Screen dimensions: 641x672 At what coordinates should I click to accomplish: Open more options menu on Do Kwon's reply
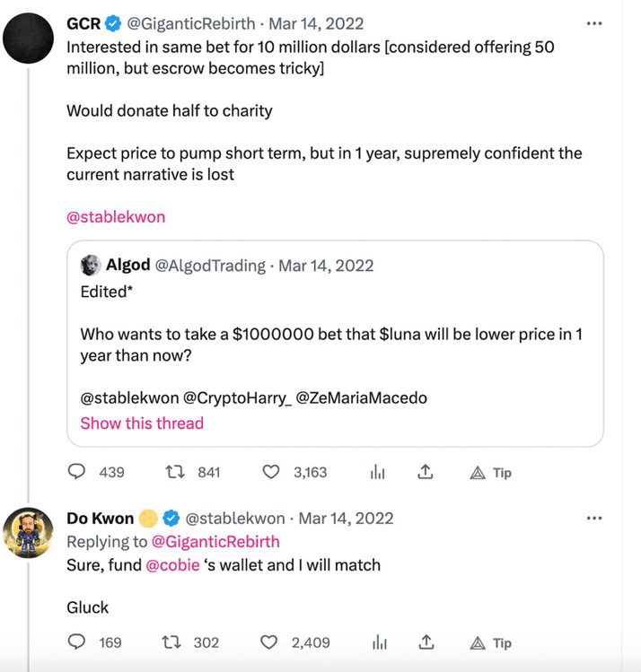(x=593, y=518)
